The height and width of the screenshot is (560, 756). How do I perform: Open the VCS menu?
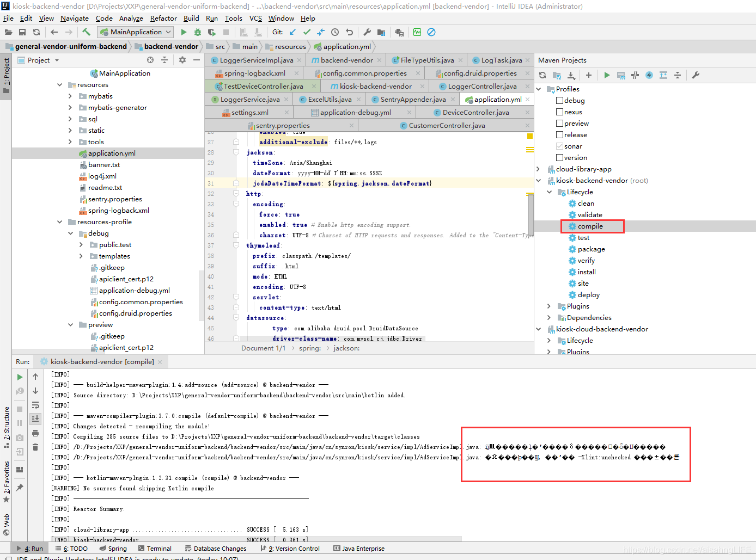255,18
